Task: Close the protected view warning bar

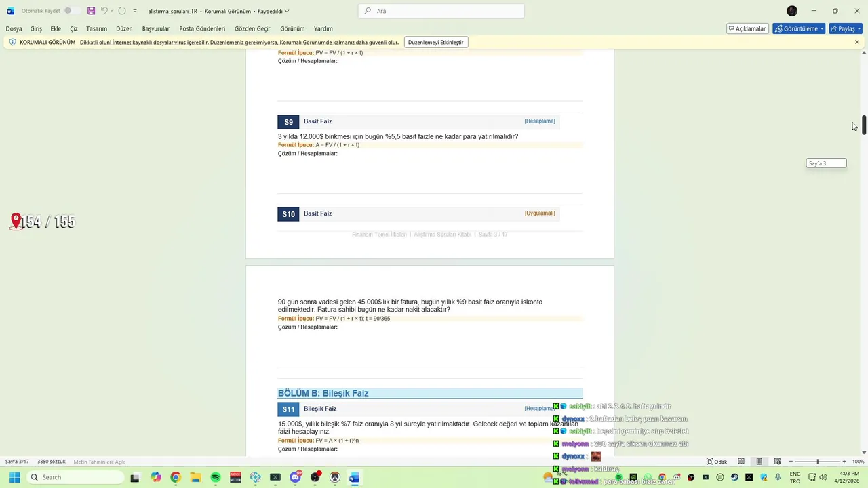Action: 857,42
